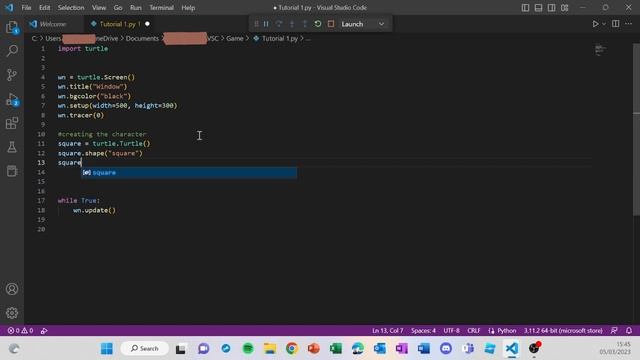Restart the debug session
640x360 pixels.
318,24
